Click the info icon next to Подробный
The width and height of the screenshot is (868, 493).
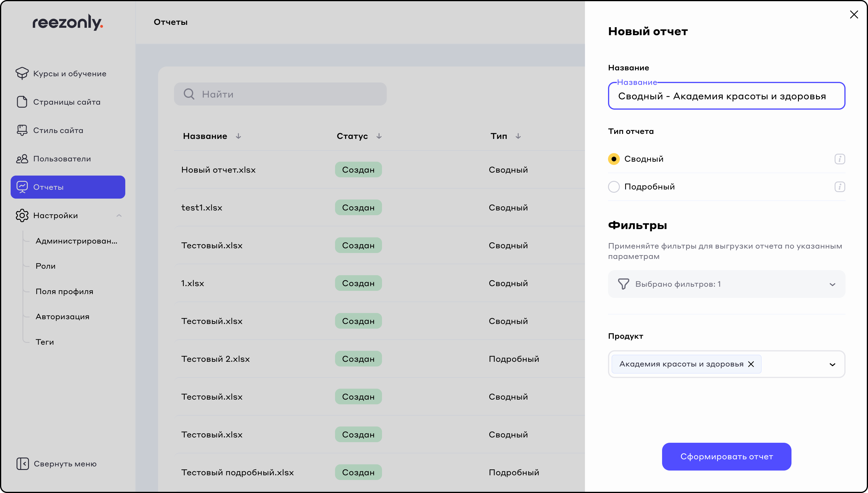[839, 187]
